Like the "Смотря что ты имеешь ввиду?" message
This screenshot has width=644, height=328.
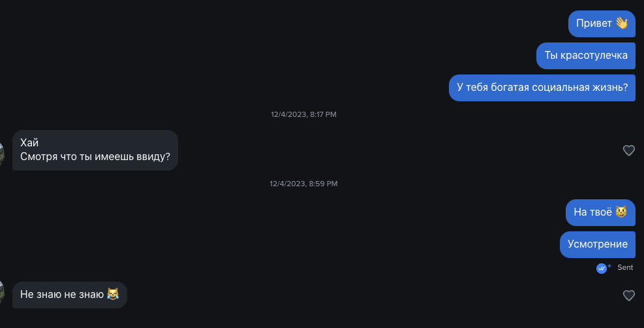pyautogui.click(x=629, y=151)
